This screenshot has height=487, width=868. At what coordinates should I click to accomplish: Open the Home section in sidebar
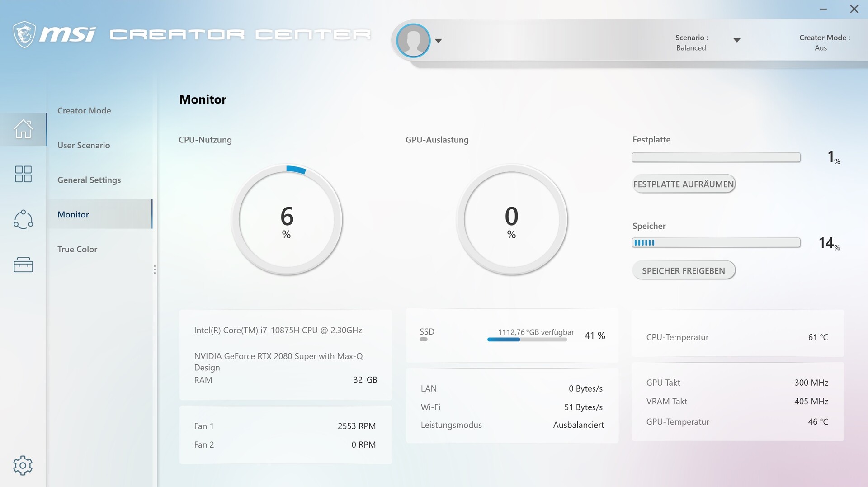(x=23, y=129)
